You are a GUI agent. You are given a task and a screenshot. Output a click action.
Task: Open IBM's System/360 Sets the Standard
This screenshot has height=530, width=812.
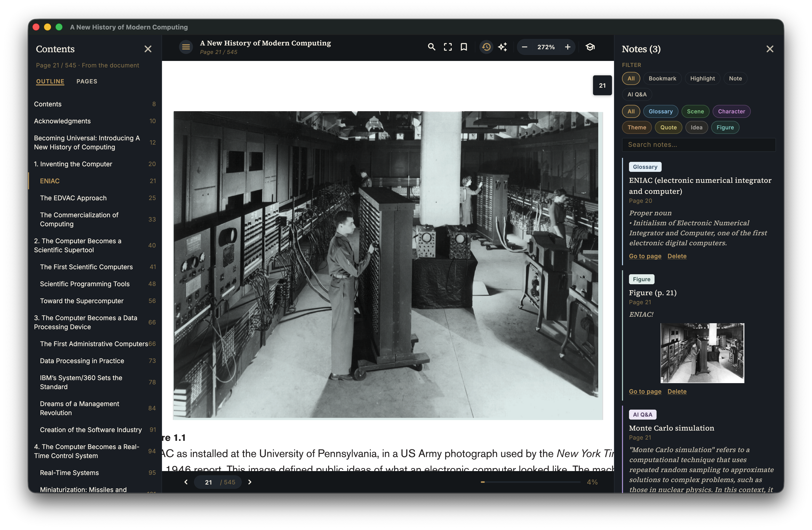95,382
